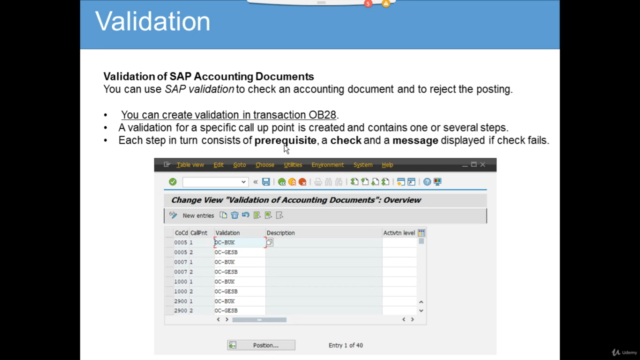Click the Select All icon
Screen dimensions: 640x360
click(257, 215)
